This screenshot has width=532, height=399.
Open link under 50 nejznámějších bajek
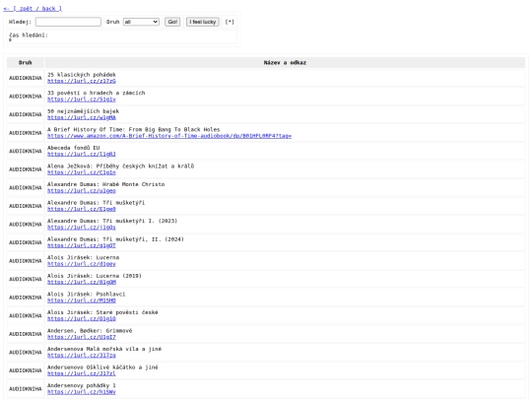point(82,118)
